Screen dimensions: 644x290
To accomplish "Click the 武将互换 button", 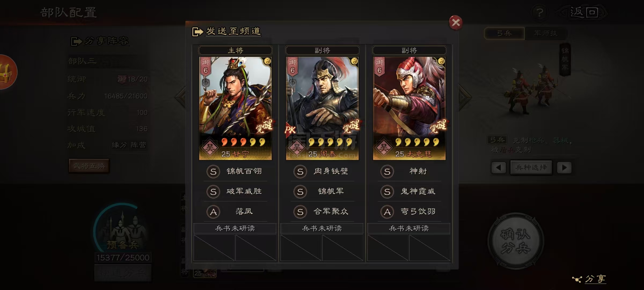I will tap(89, 166).
